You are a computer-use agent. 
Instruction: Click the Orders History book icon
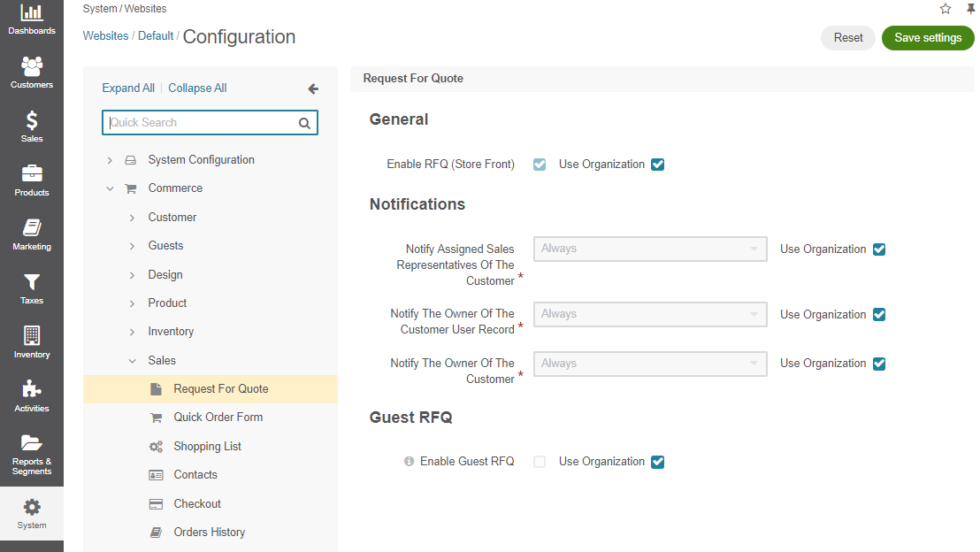[x=157, y=533]
